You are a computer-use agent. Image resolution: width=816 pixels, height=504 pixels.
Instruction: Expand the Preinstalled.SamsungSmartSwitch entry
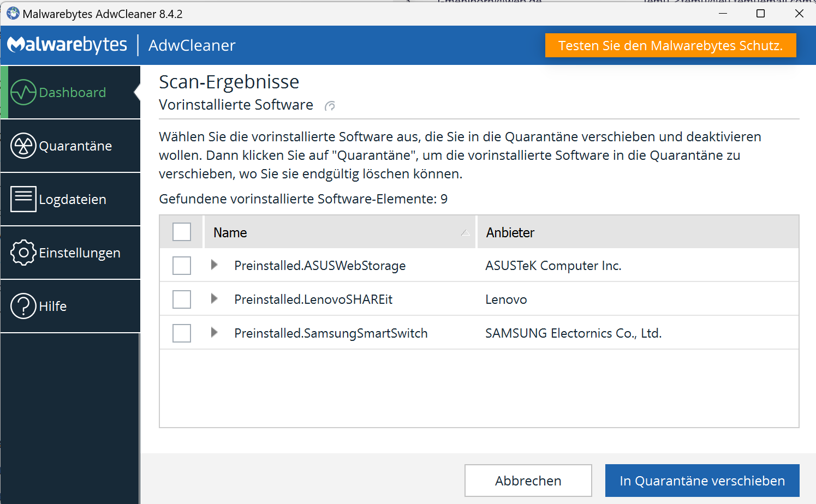pyautogui.click(x=214, y=333)
